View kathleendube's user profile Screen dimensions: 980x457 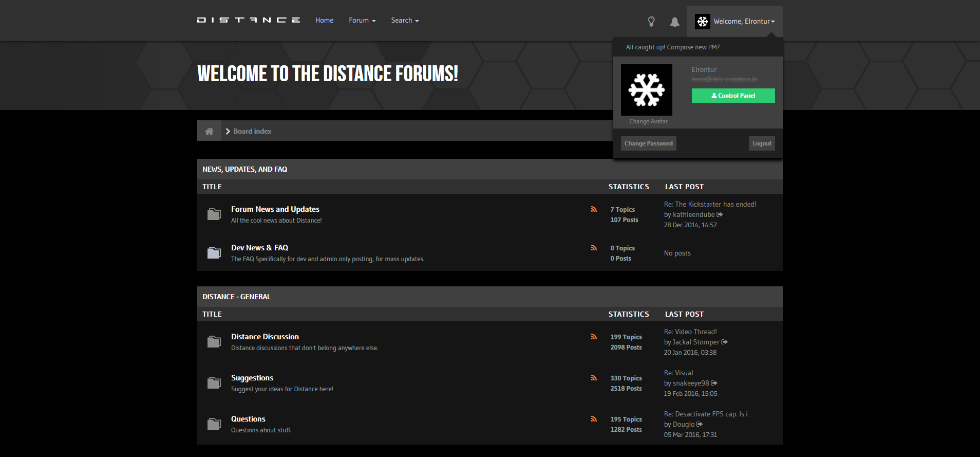tap(694, 214)
